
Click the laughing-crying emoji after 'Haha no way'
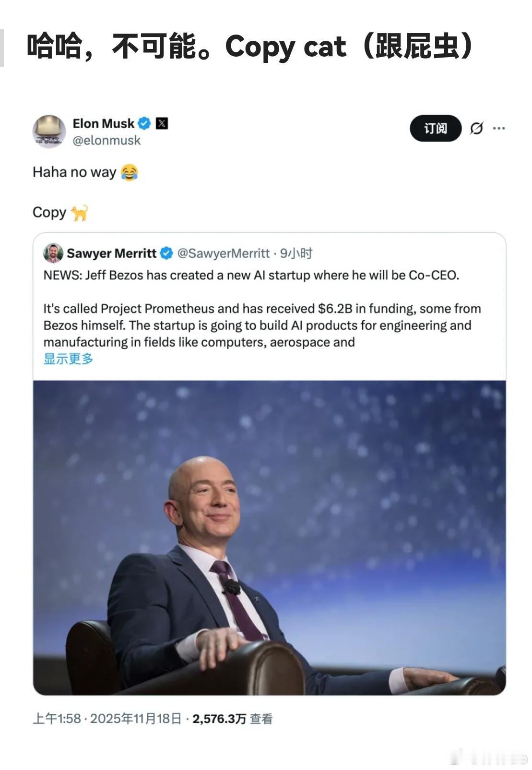[130, 172]
